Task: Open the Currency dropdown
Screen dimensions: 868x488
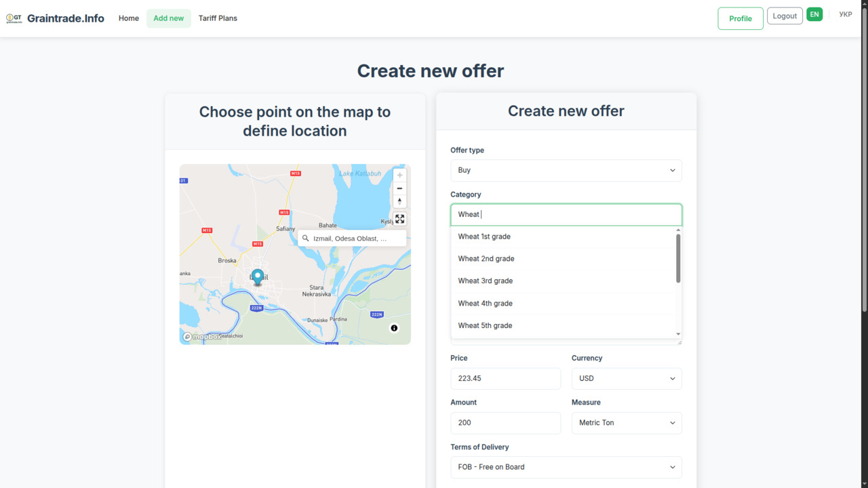Action: (x=626, y=378)
